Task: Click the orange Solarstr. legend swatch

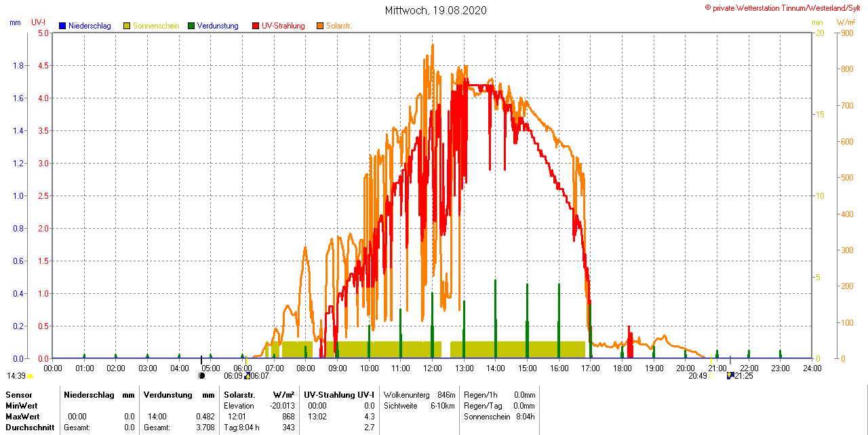Action: point(320,26)
